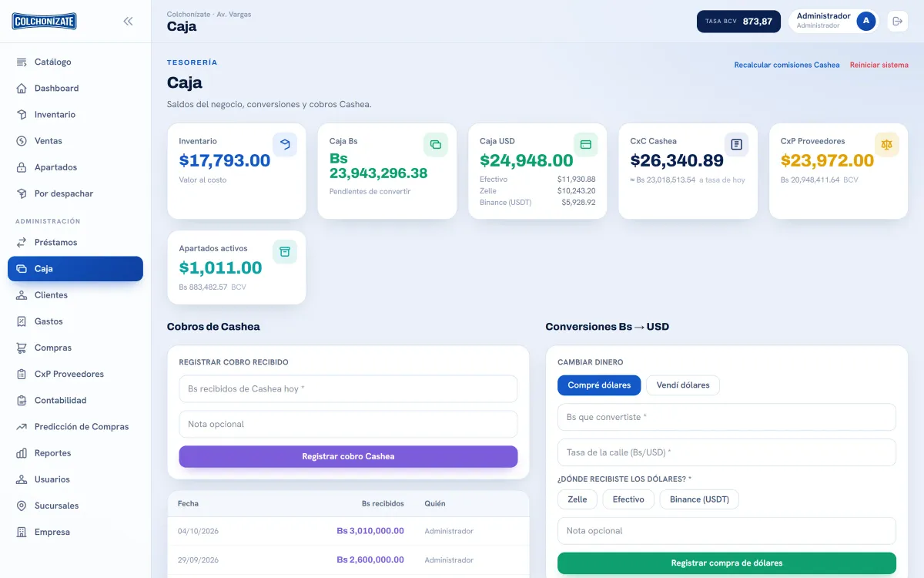Click Recalcular comisiones Cashea link
The height and width of the screenshot is (578, 924).
pyautogui.click(x=787, y=65)
